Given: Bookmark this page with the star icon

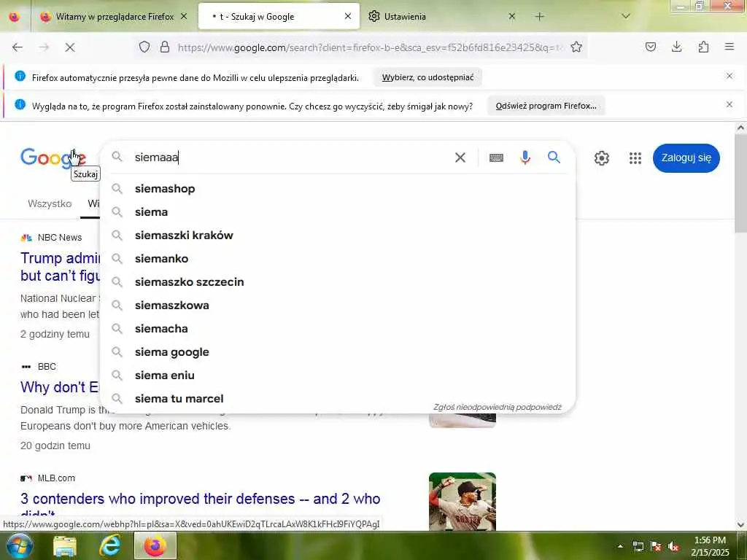Looking at the screenshot, I should (x=576, y=47).
